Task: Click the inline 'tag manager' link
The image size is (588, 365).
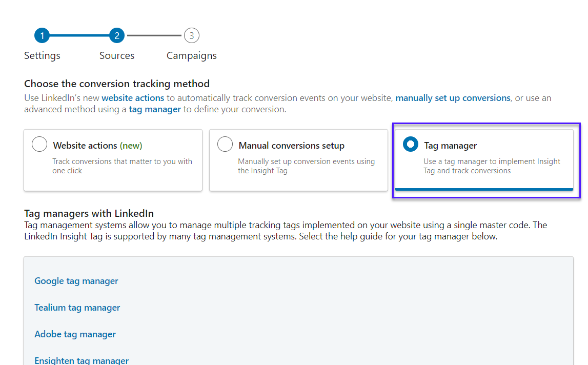Action: click(155, 110)
